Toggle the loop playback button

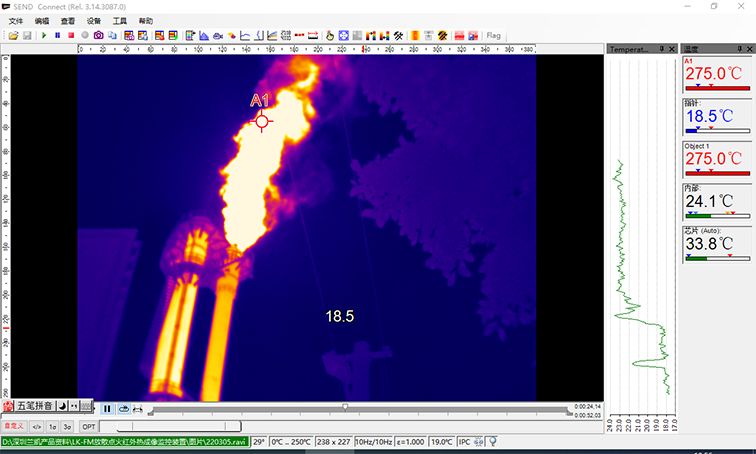coord(124,408)
